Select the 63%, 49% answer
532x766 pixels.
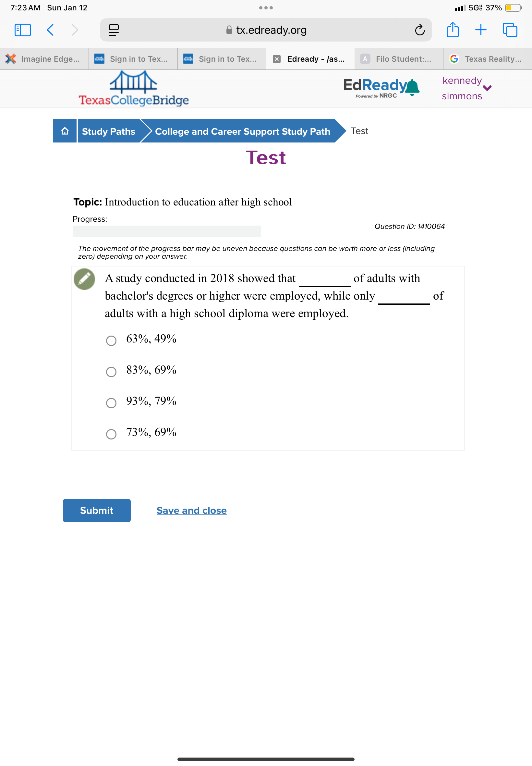tap(111, 340)
